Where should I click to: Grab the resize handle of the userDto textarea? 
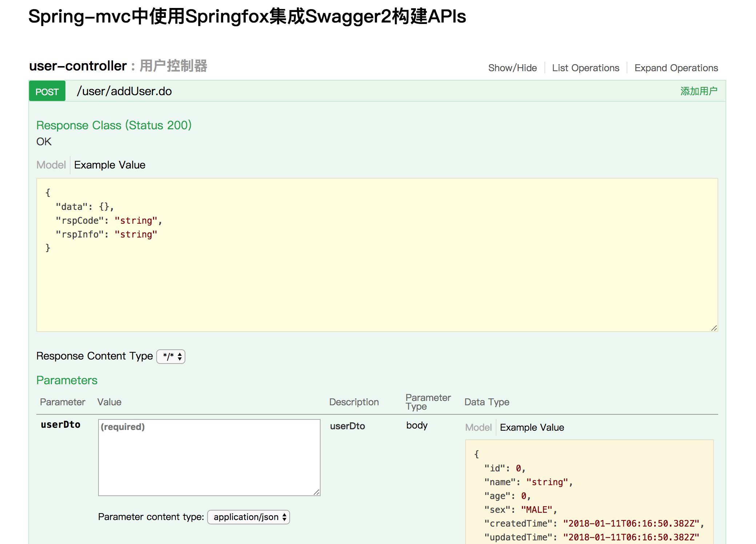pyautogui.click(x=317, y=492)
